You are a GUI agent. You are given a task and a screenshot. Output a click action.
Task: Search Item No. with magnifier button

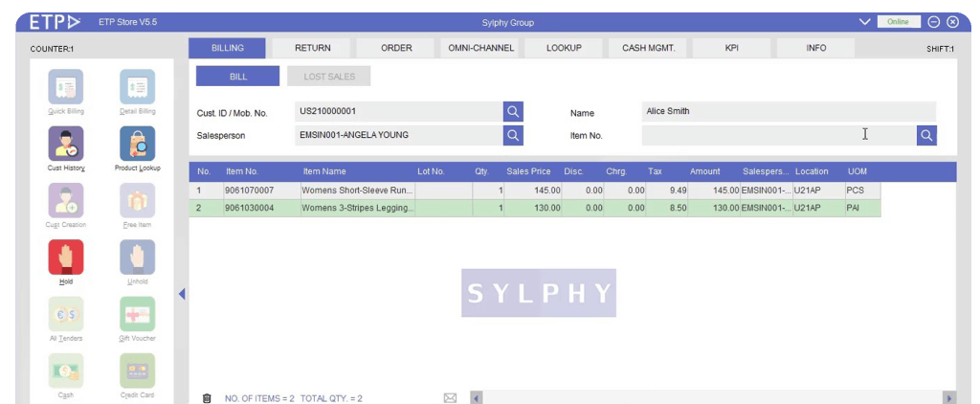[x=926, y=135]
